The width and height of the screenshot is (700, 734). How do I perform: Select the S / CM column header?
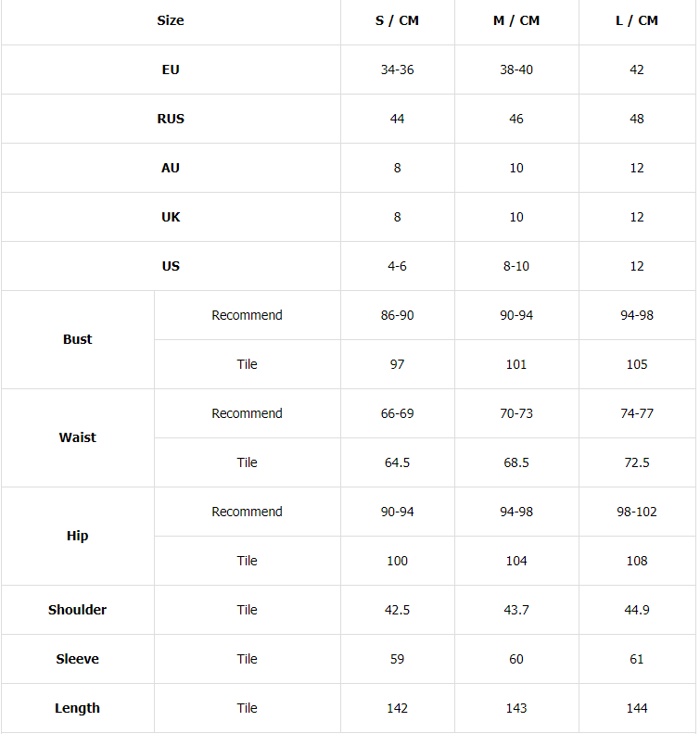point(397,20)
